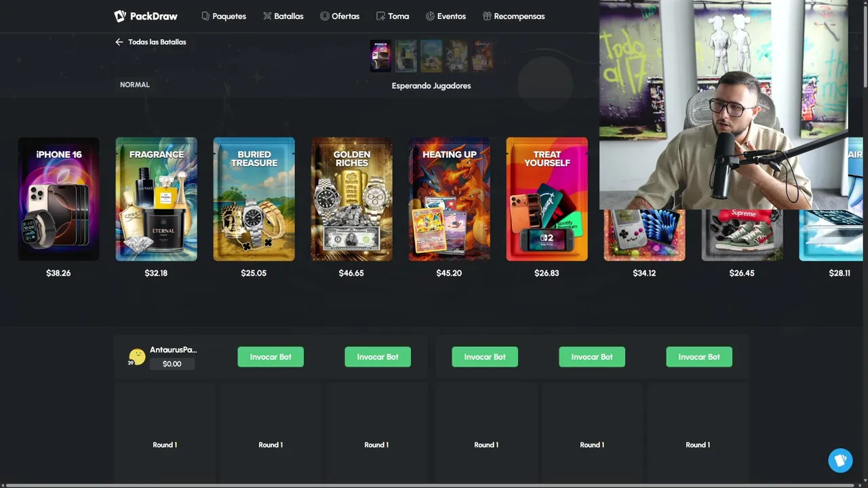Open the Eventos section

tap(446, 16)
